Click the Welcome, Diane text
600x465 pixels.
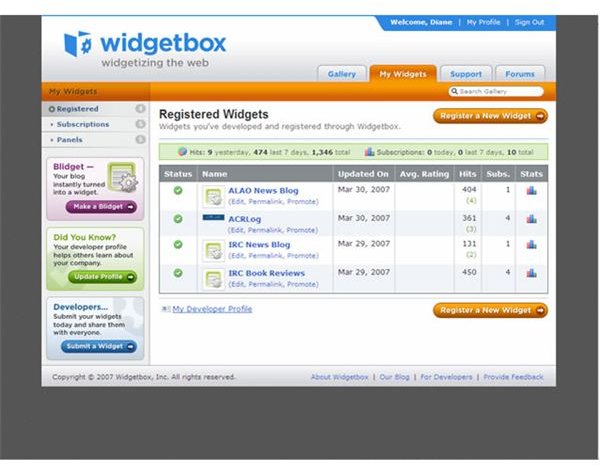[x=421, y=22]
